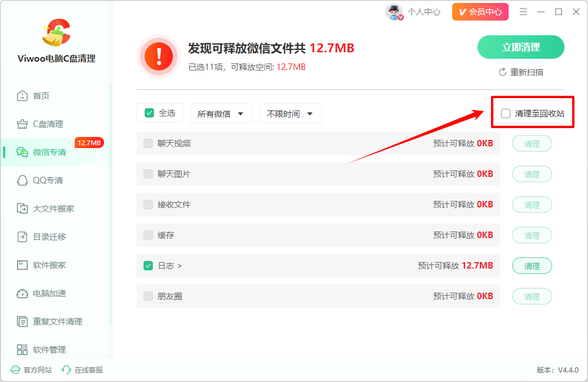Open the 所有微信 dropdown
Image resolution: width=588 pixels, height=382 pixels.
coord(222,113)
